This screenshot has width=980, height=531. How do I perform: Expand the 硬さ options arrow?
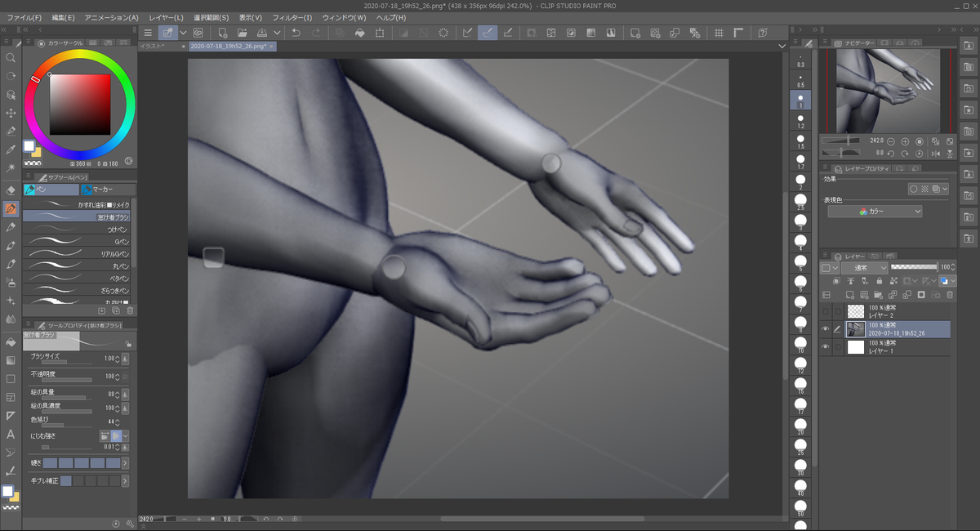125,463
